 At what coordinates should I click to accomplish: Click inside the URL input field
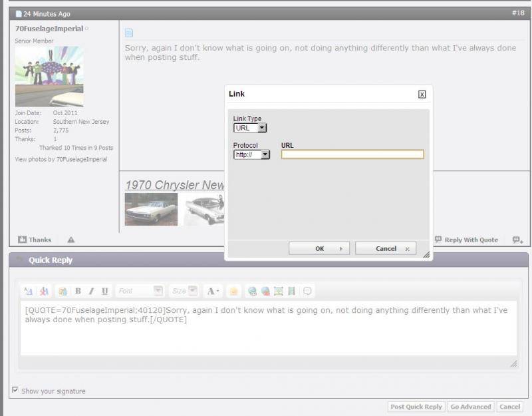pos(352,154)
